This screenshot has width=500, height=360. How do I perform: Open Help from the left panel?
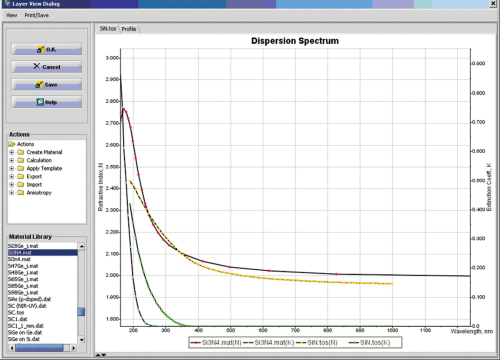[46, 102]
